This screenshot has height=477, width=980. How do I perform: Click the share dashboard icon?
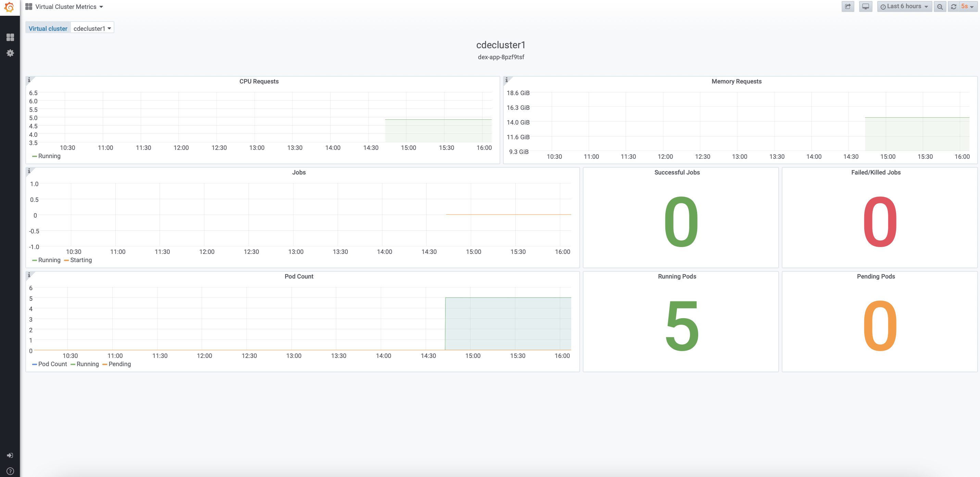pyautogui.click(x=847, y=7)
